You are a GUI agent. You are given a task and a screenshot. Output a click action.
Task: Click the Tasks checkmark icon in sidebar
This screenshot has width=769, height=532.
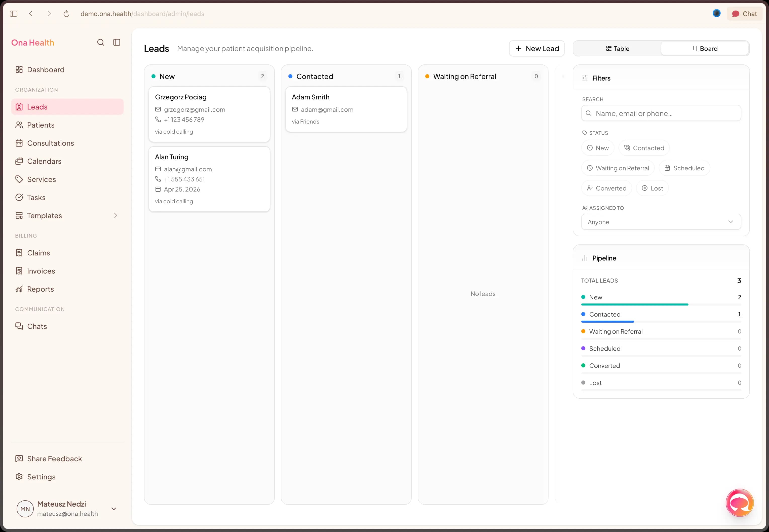pos(19,197)
